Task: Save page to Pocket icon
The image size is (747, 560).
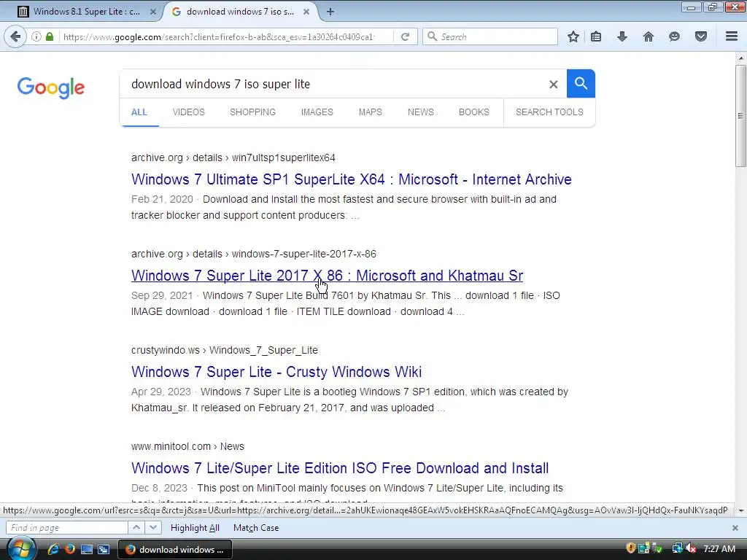Action: click(x=701, y=36)
